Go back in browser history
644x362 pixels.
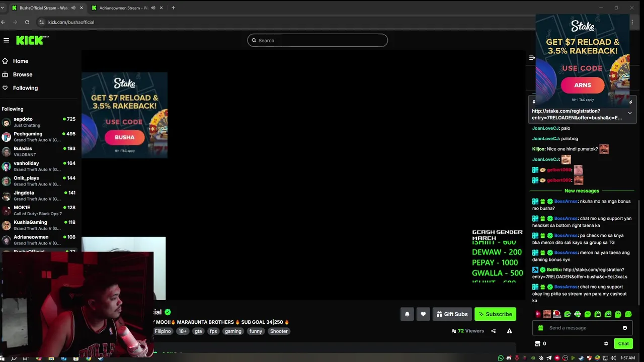point(3,22)
